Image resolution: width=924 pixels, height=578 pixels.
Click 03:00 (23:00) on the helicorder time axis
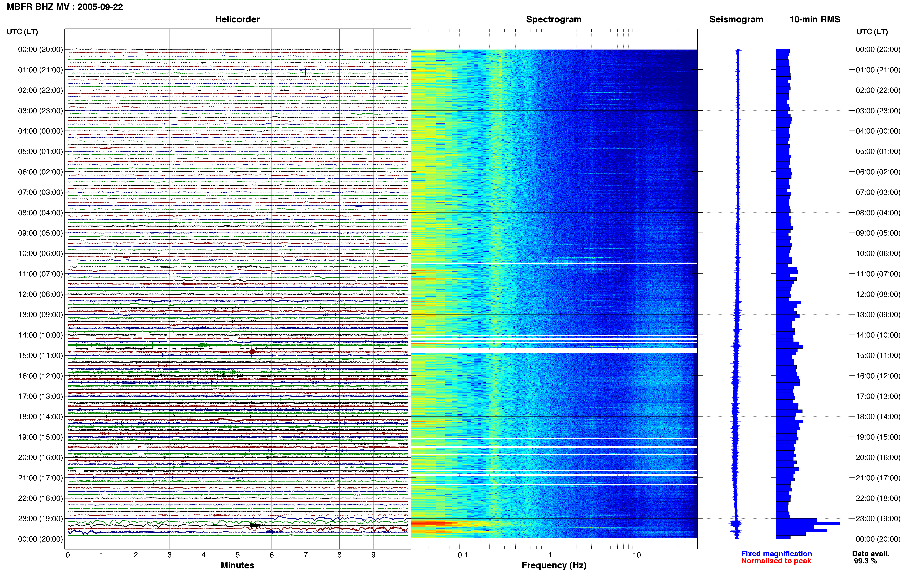(41, 111)
